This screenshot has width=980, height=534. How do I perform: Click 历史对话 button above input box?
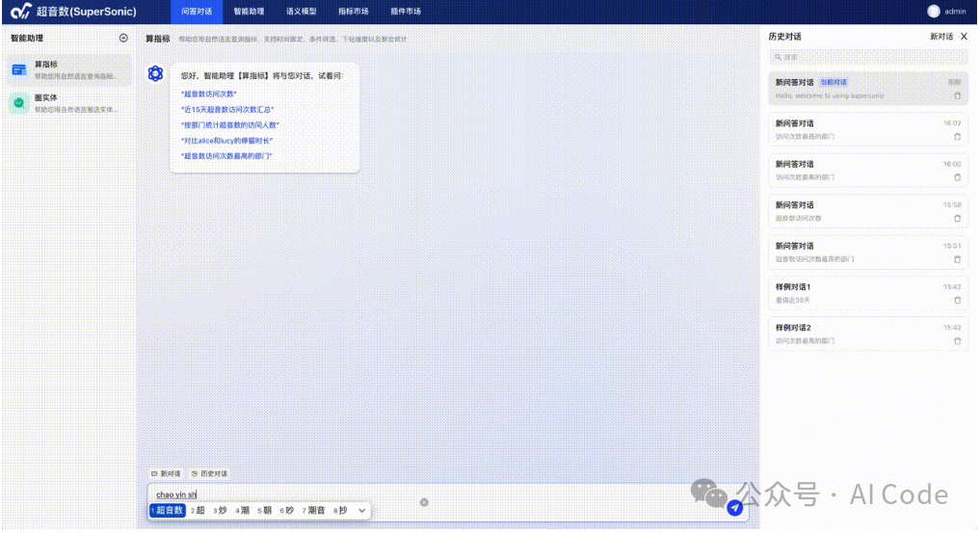click(209, 474)
